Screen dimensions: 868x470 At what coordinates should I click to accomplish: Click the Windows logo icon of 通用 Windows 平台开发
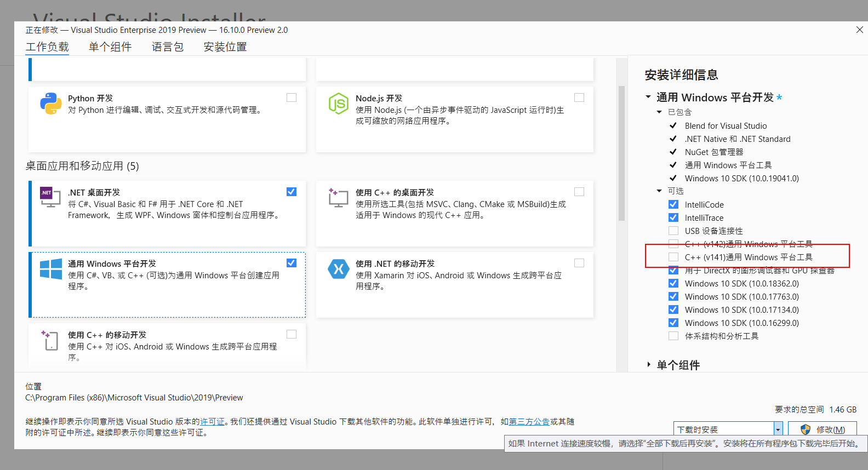click(51, 269)
